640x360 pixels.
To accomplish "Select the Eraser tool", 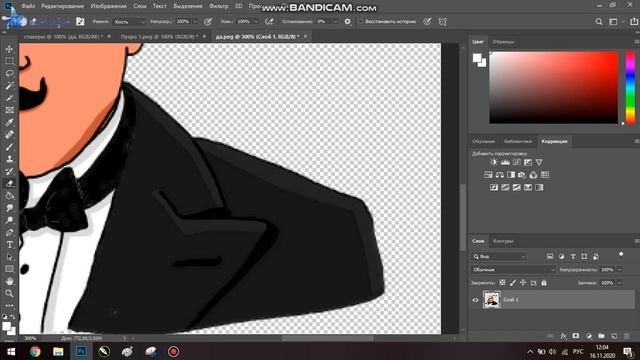I will click(x=9, y=184).
